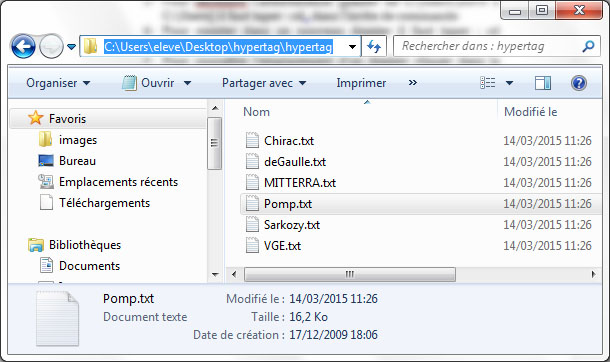Click the Sarkozy.txt file icon
The image size is (610, 362).
(252, 224)
